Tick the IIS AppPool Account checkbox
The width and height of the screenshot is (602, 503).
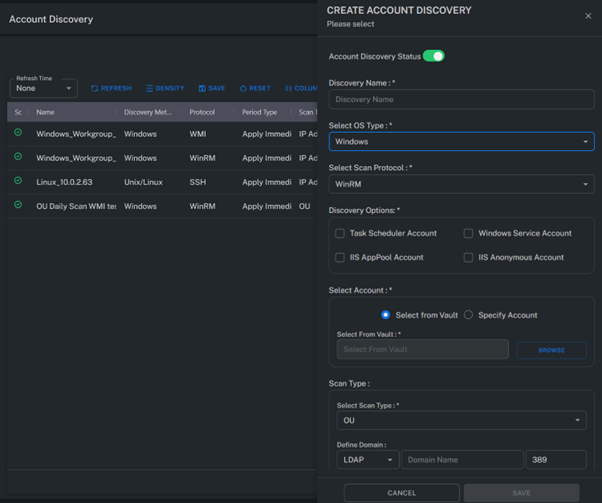pyautogui.click(x=340, y=257)
